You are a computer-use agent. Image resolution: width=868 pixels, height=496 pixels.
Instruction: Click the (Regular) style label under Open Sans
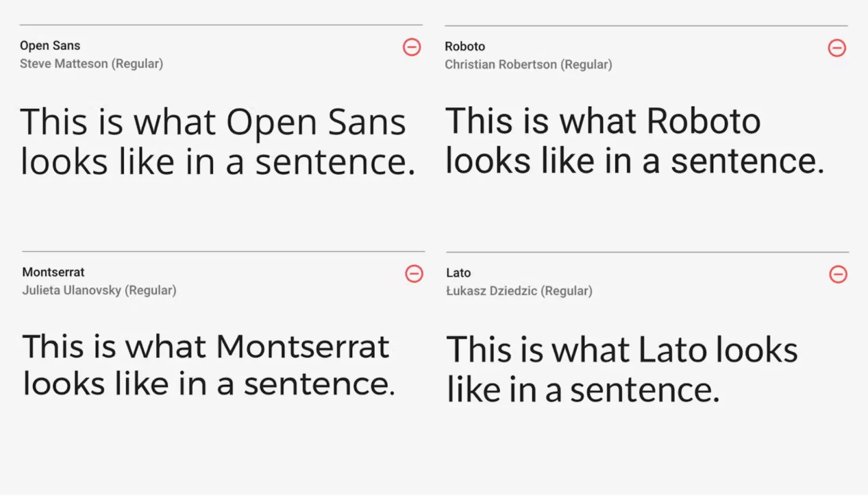pyautogui.click(x=137, y=64)
